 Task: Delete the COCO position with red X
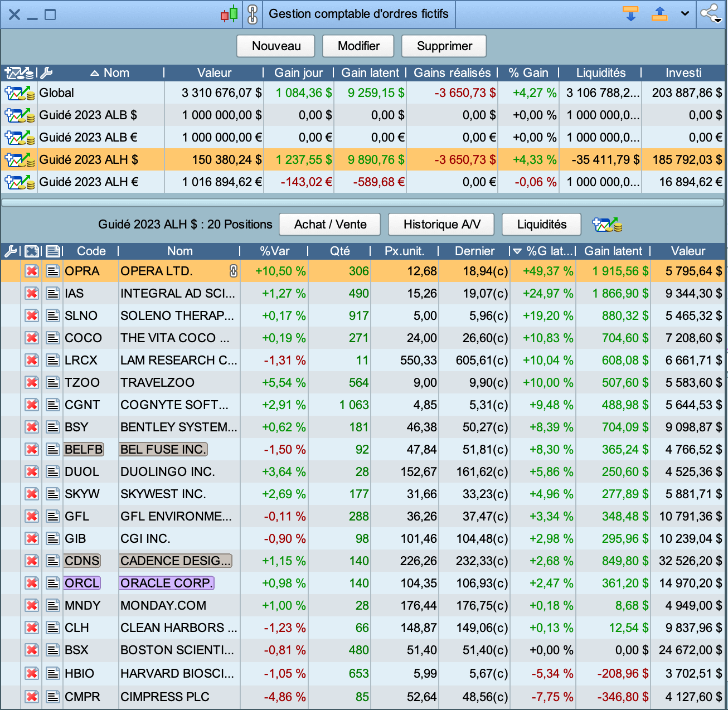tap(32, 338)
